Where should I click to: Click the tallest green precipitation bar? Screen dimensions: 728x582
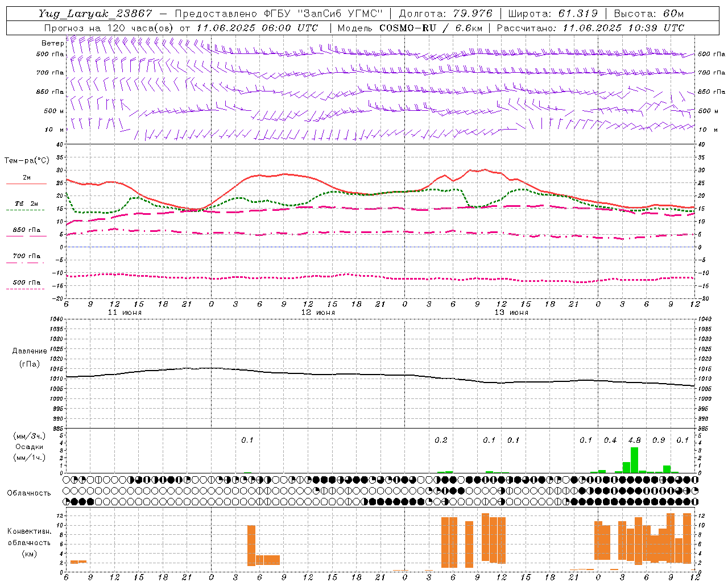(x=634, y=460)
